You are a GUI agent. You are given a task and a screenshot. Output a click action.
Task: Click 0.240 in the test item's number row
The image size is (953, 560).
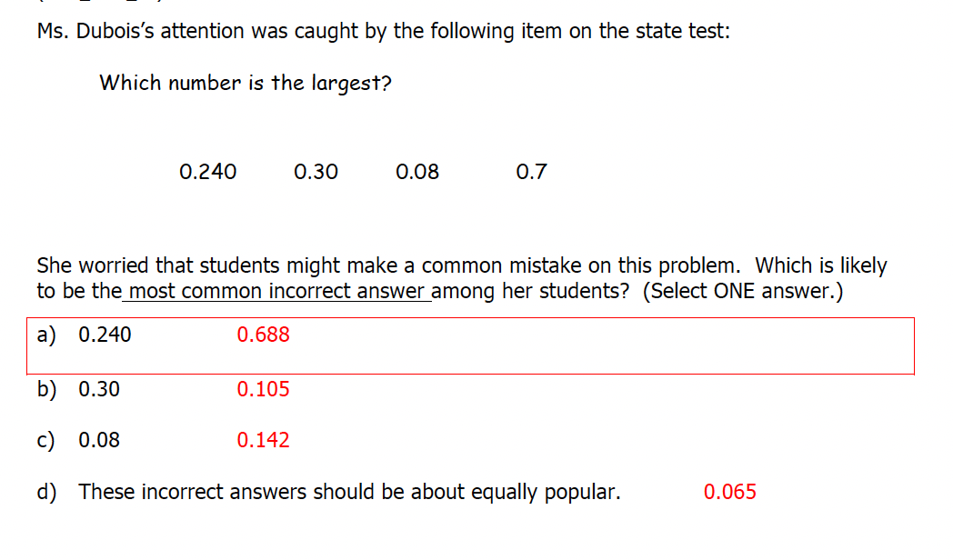pos(208,172)
